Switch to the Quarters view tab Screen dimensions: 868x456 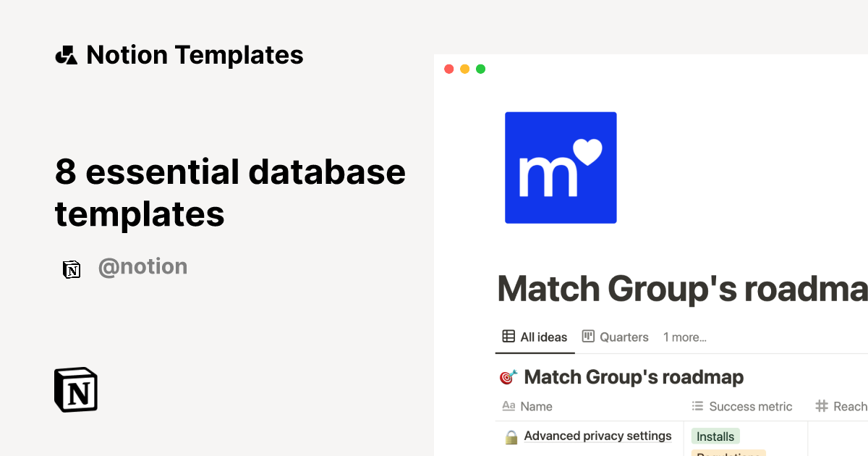coord(624,337)
